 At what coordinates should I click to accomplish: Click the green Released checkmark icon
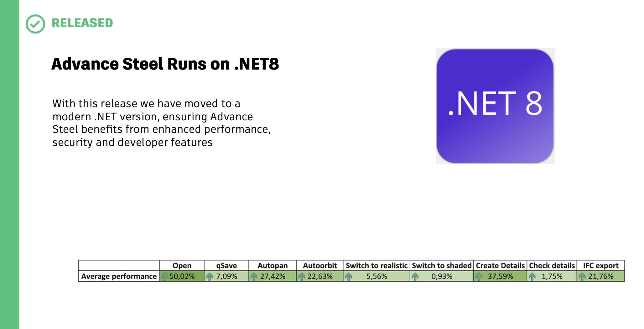(x=35, y=24)
